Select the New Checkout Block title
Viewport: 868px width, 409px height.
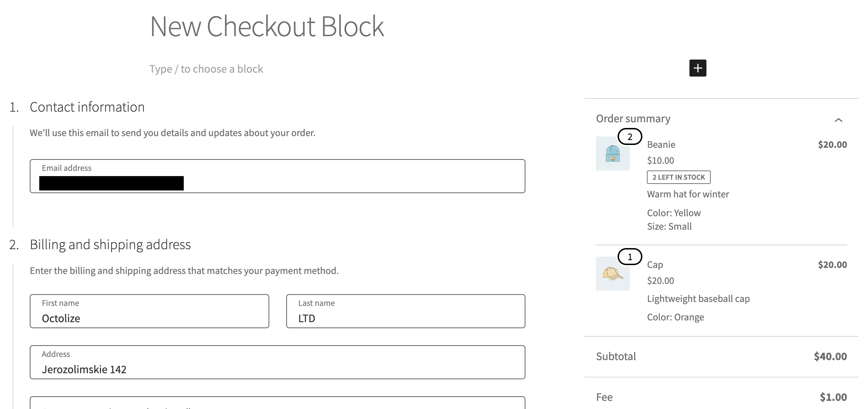pos(266,27)
